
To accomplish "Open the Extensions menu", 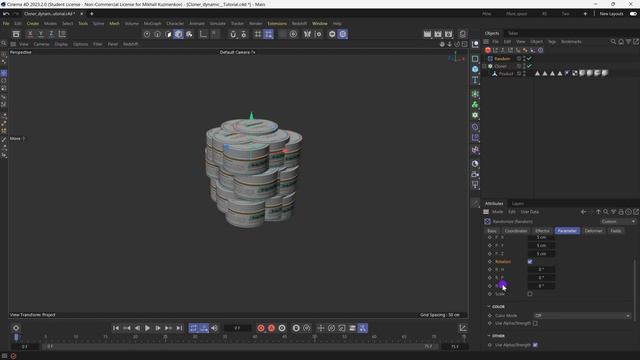I will [x=277, y=24].
